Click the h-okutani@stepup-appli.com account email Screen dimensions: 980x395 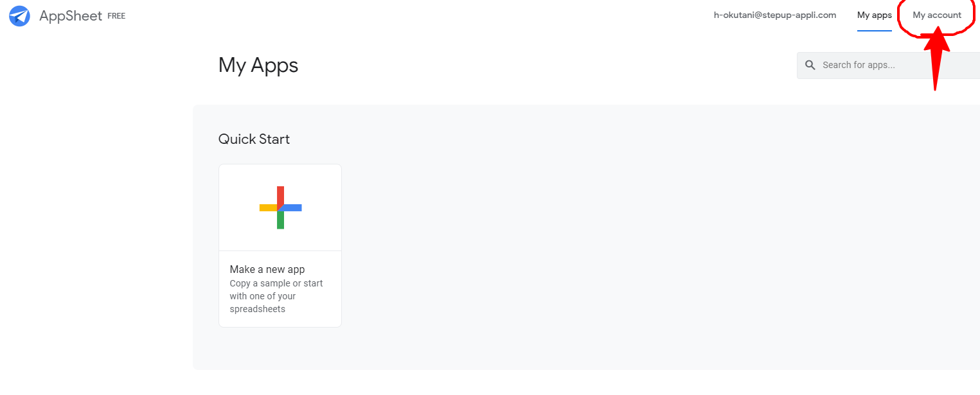(774, 15)
